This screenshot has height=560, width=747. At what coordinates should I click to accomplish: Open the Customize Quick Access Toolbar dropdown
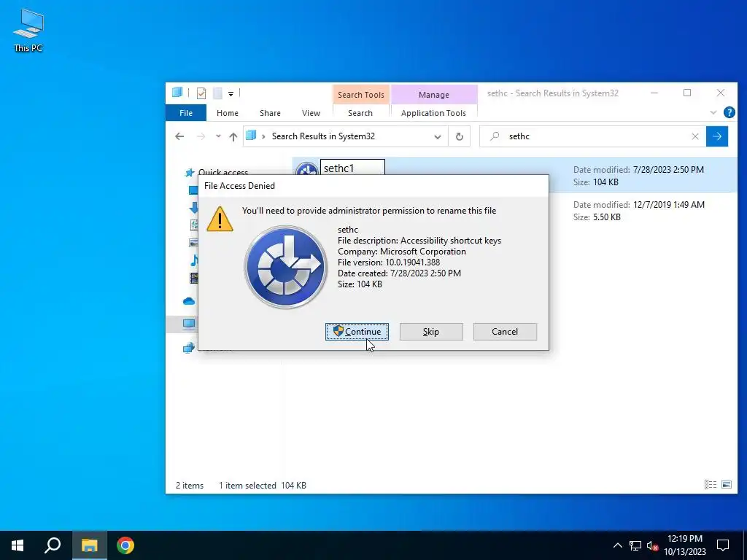click(x=231, y=94)
